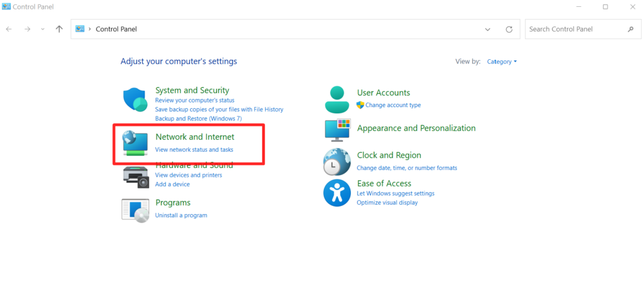Open the Clock and Region globe-clock icon

click(x=337, y=162)
